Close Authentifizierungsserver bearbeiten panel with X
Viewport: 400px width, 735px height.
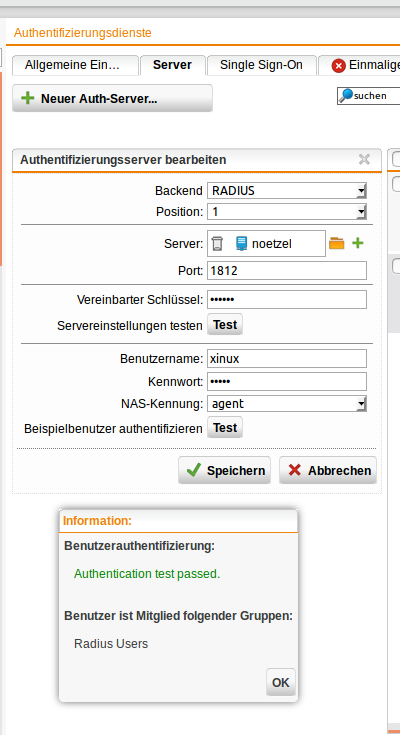pyautogui.click(x=364, y=159)
